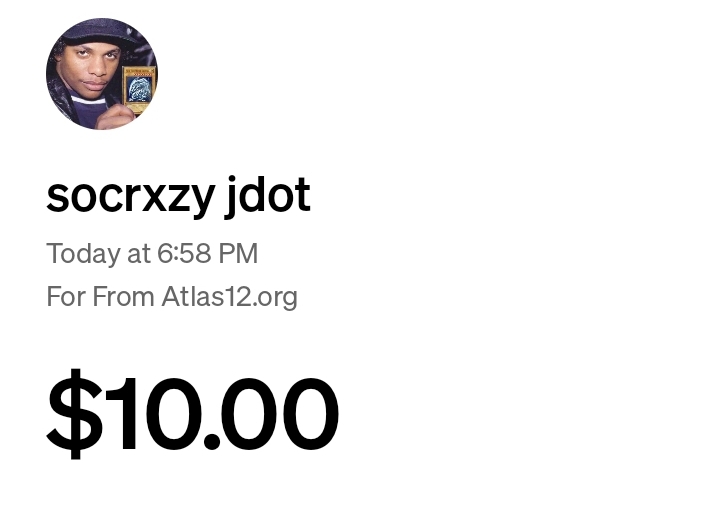The height and width of the screenshot is (525, 720).
Task: Click the cap worn in the avatar
Action: [98, 33]
